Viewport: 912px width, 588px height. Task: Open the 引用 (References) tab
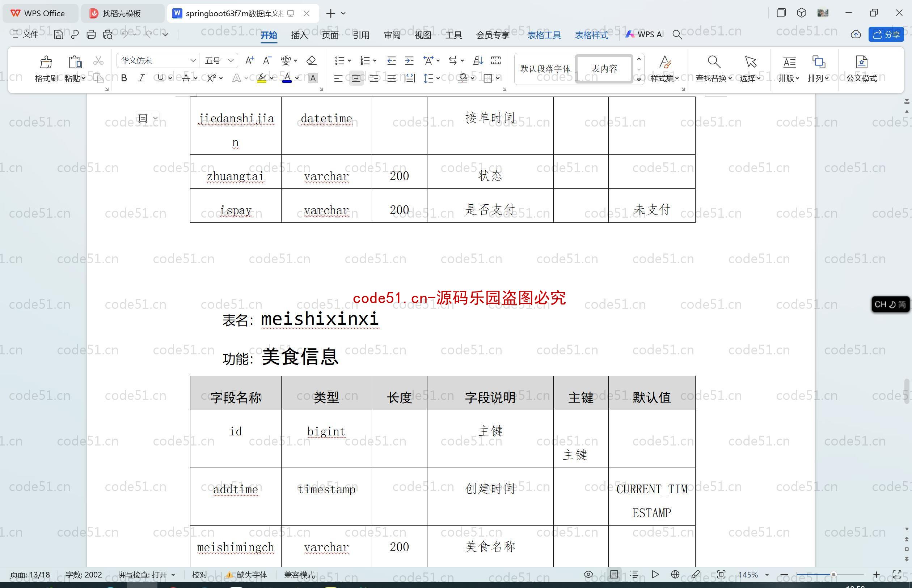tap(361, 35)
